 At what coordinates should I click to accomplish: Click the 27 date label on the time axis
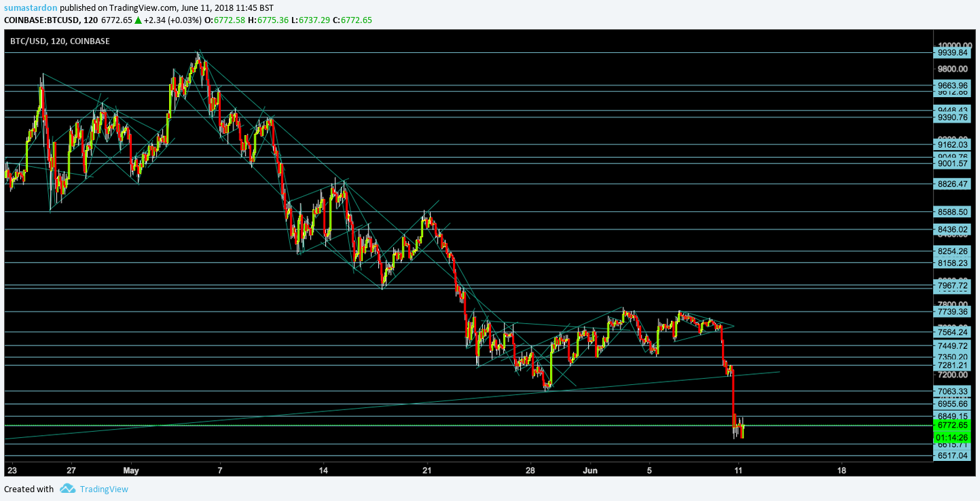click(71, 470)
